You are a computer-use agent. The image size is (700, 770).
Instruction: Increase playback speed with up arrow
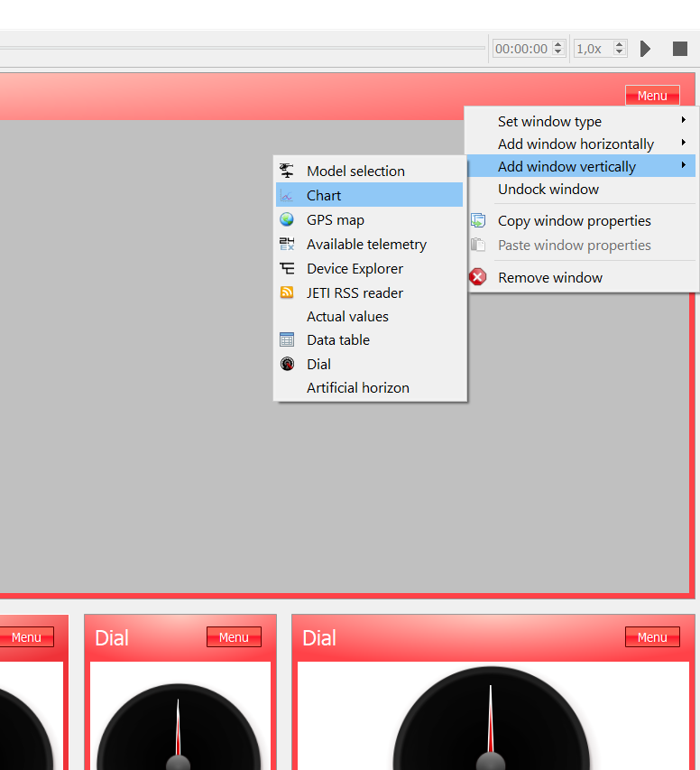(x=619, y=45)
